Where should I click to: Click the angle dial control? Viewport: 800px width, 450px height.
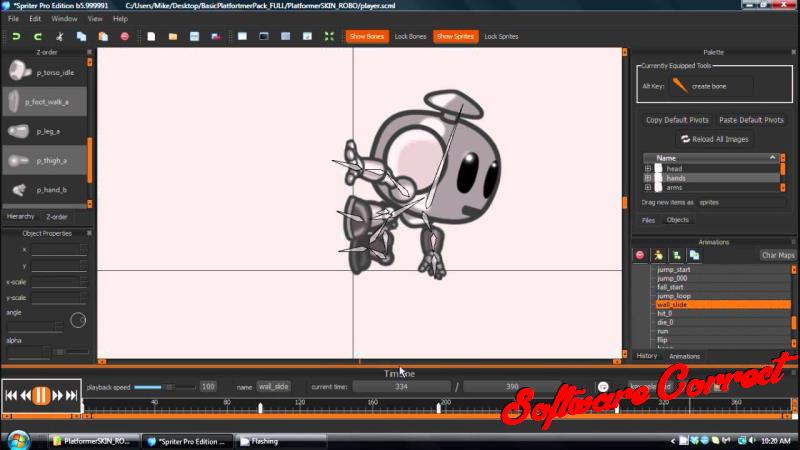[x=78, y=320]
